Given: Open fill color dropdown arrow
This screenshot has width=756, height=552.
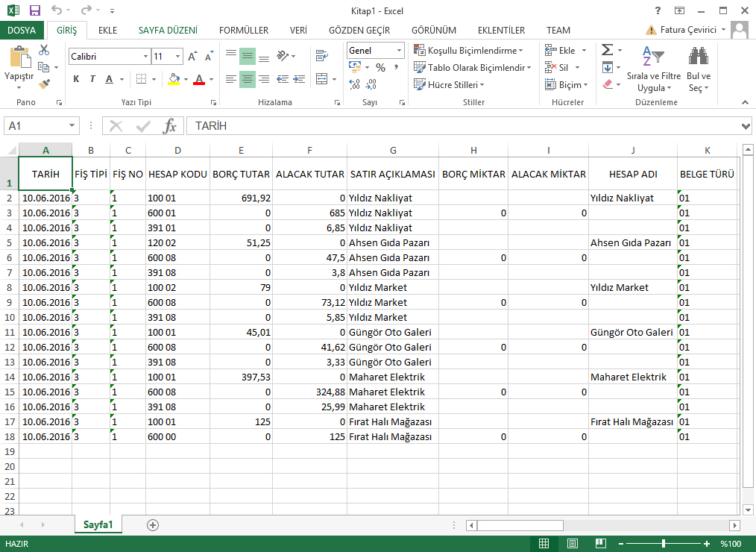Looking at the screenshot, I should point(186,79).
